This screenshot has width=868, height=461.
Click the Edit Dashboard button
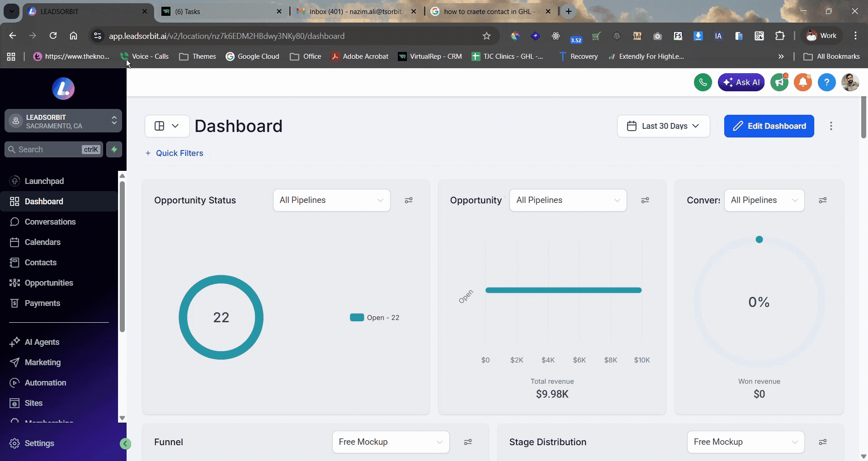[x=769, y=126]
